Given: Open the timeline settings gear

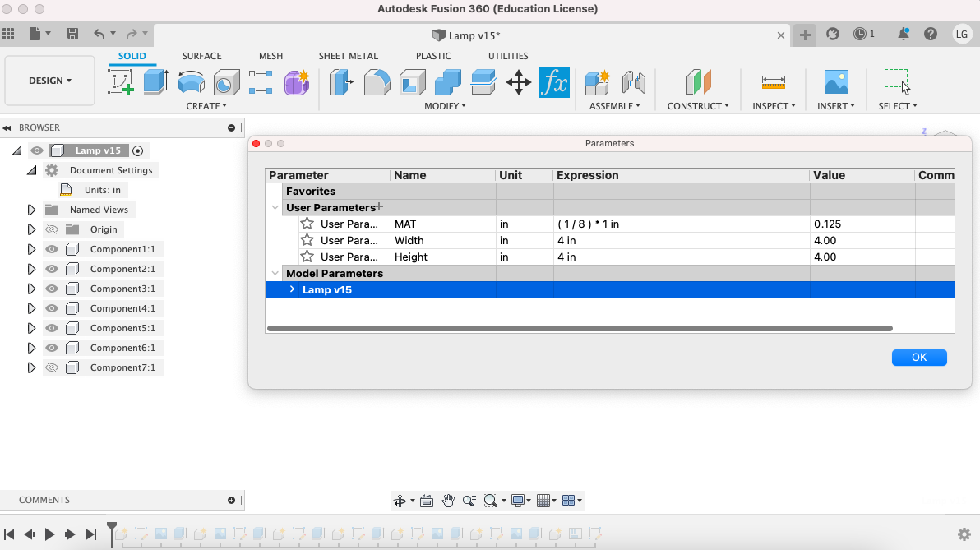Looking at the screenshot, I should [x=964, y=534].
